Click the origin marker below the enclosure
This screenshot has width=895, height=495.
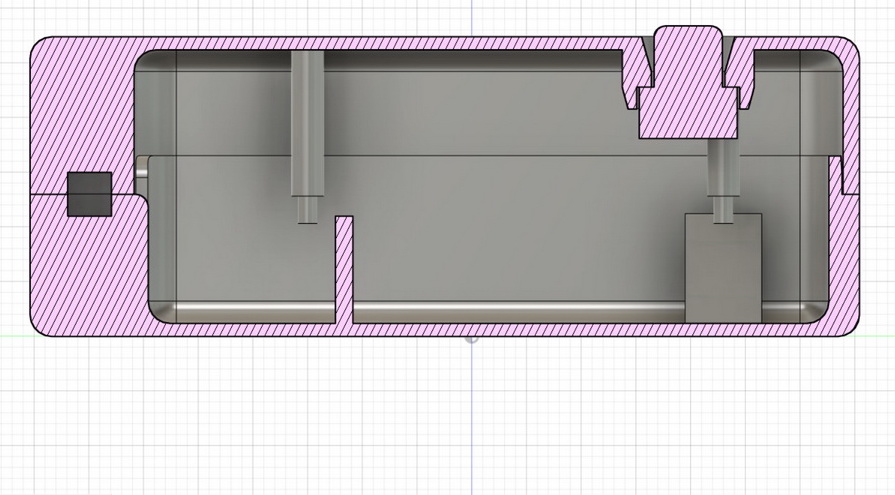pos(471,339)
